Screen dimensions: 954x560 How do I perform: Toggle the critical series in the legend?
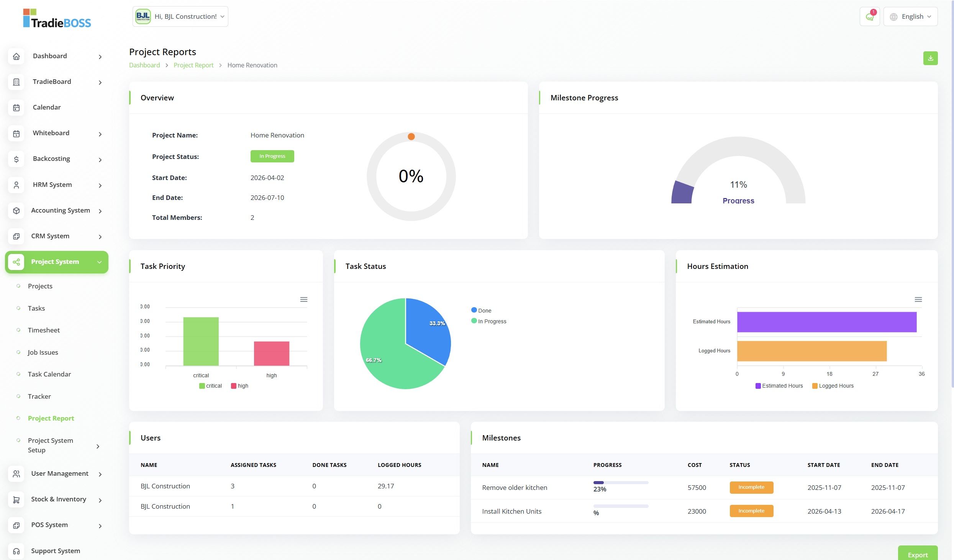click(210, 386)
